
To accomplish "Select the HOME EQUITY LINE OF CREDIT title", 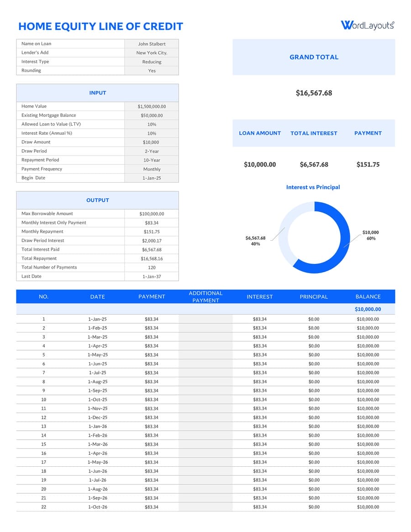I will (x=100, y=26).
